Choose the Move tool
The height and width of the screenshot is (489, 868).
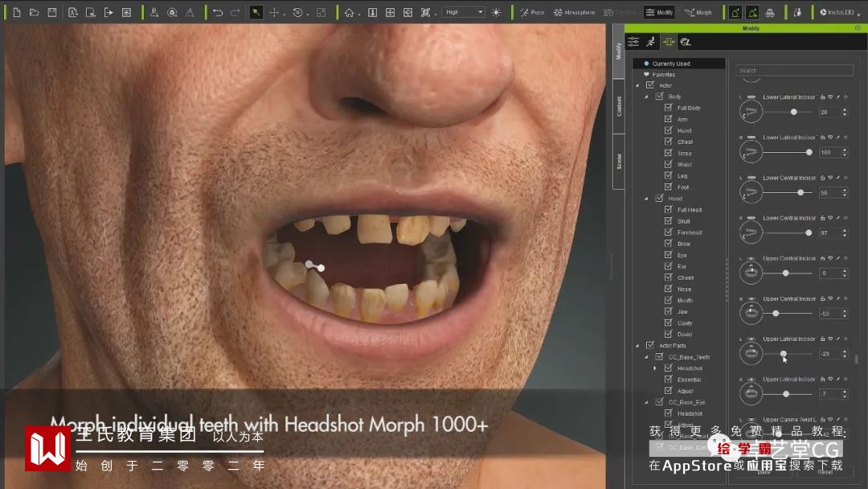click(274, 12)
